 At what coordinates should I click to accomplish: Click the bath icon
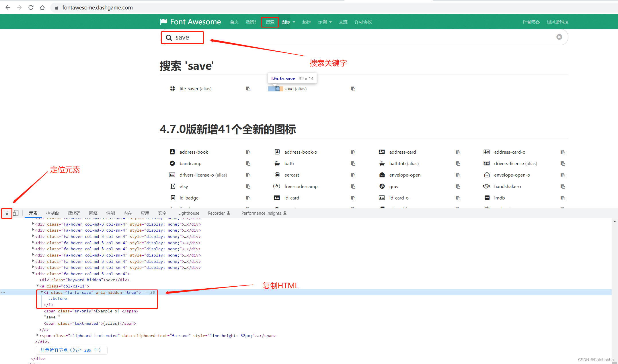277,163
